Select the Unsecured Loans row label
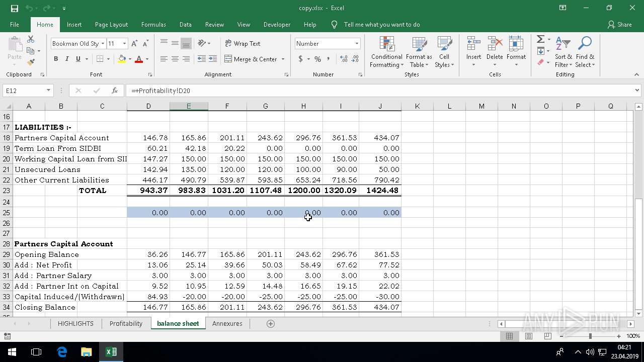Viewport: 644px width, 362px height. [x=47, y=169]
